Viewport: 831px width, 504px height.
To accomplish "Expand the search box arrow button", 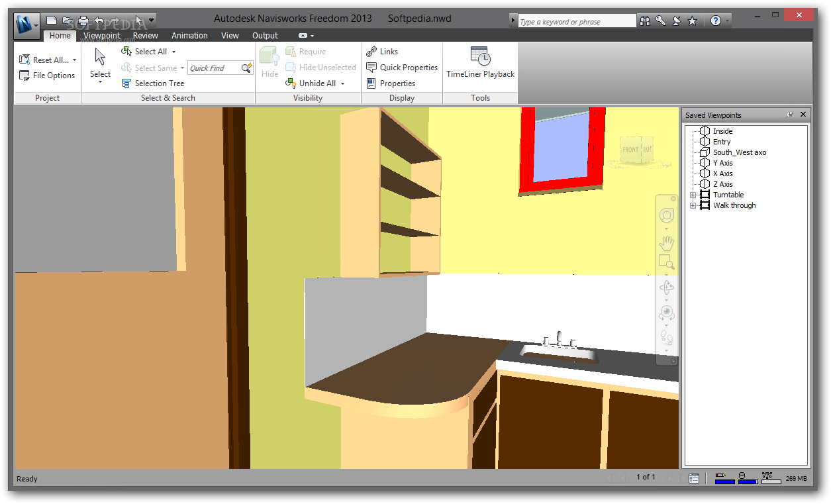I will (x=513, y=21).
